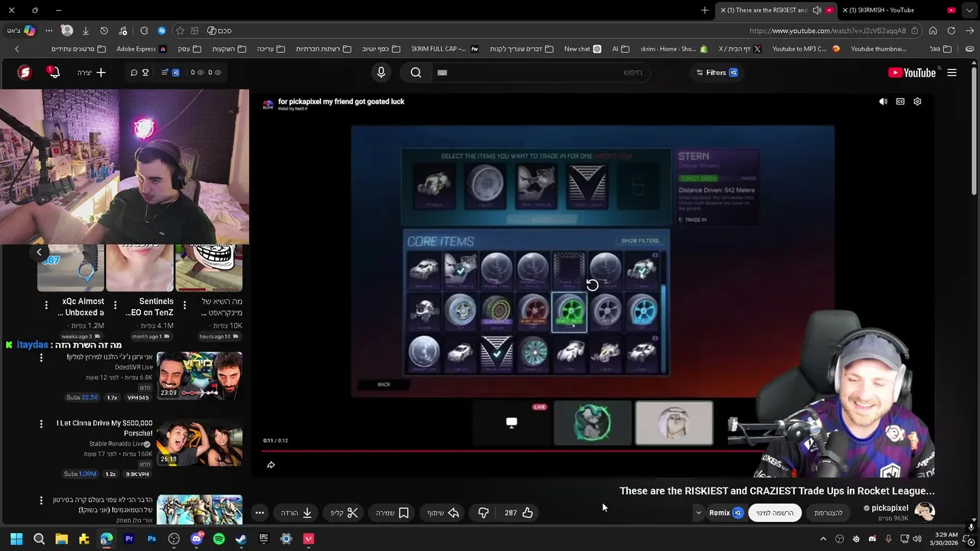Screen dimensions: 980x551
Task: Like the video with thumbs up
Action: point(519,513)
